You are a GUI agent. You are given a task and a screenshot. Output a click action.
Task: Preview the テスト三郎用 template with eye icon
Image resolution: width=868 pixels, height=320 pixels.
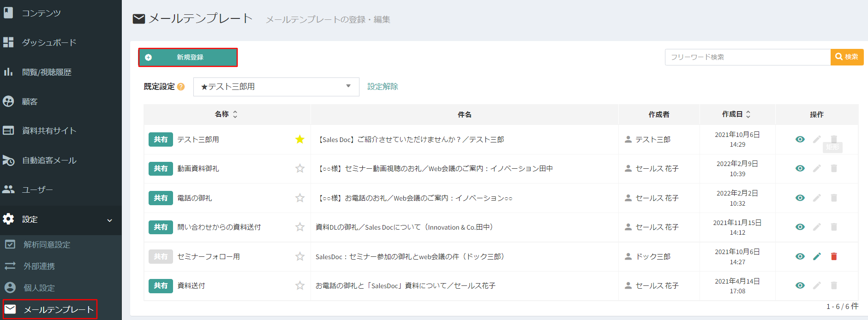(x=800, y=139)
